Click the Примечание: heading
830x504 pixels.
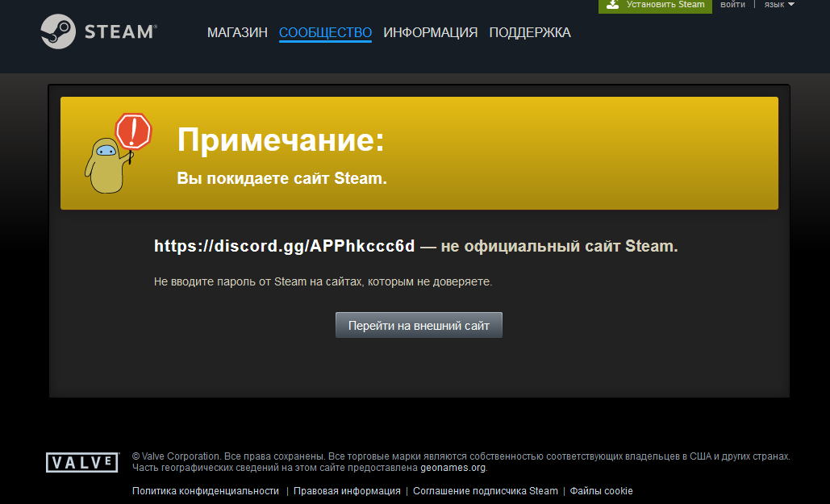click(x=281, y=140)
